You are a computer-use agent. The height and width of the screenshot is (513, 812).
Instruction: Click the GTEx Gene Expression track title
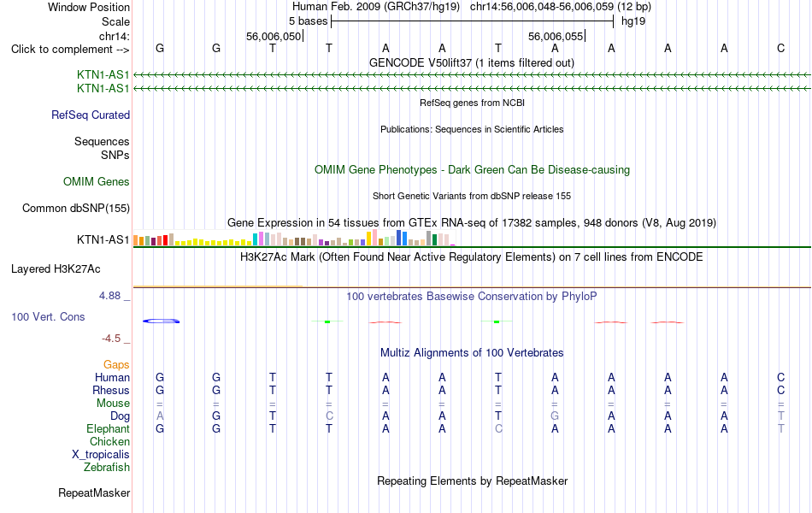click(472, 223)
